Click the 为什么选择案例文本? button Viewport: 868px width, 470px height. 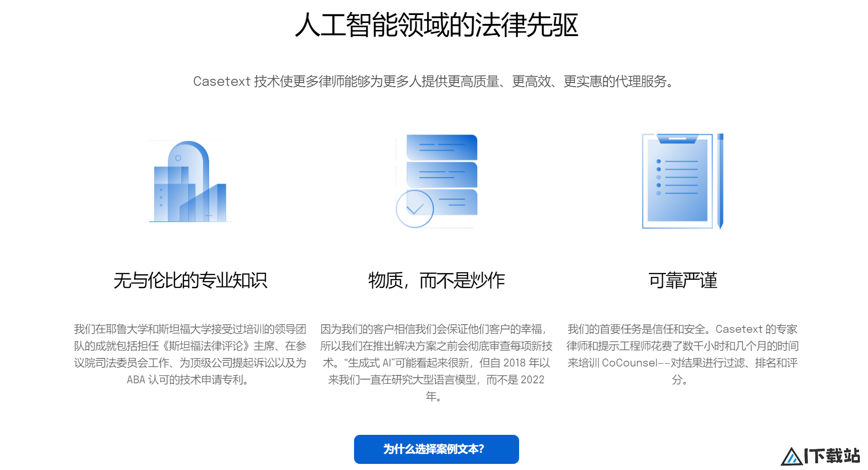[x=436, y=449]
